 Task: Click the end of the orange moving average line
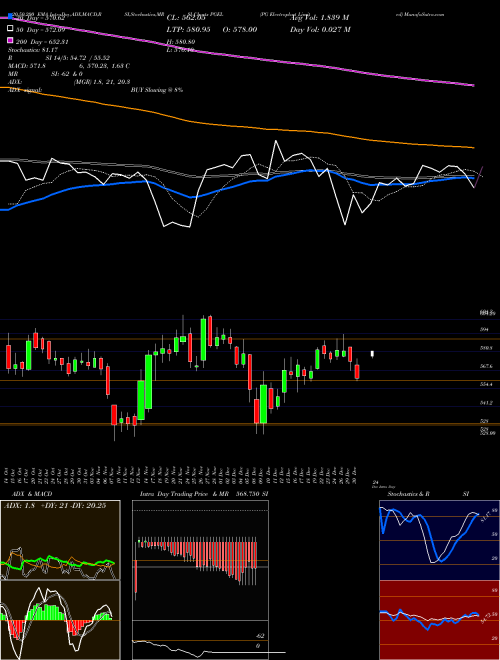(474, 148)
